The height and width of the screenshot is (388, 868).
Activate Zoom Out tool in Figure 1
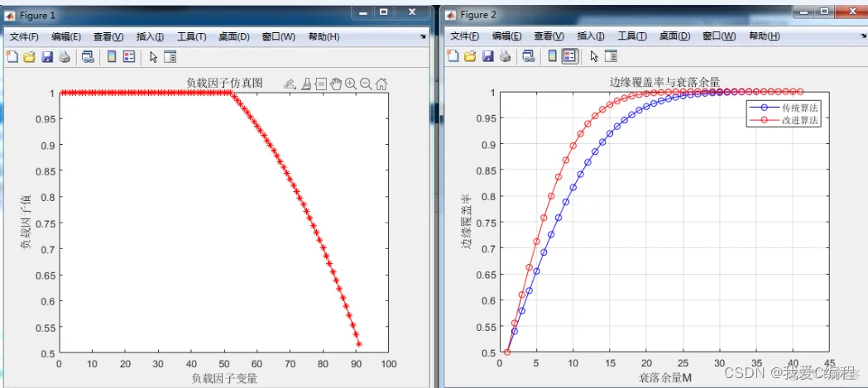pyautogui.click(x=366, y=84)
